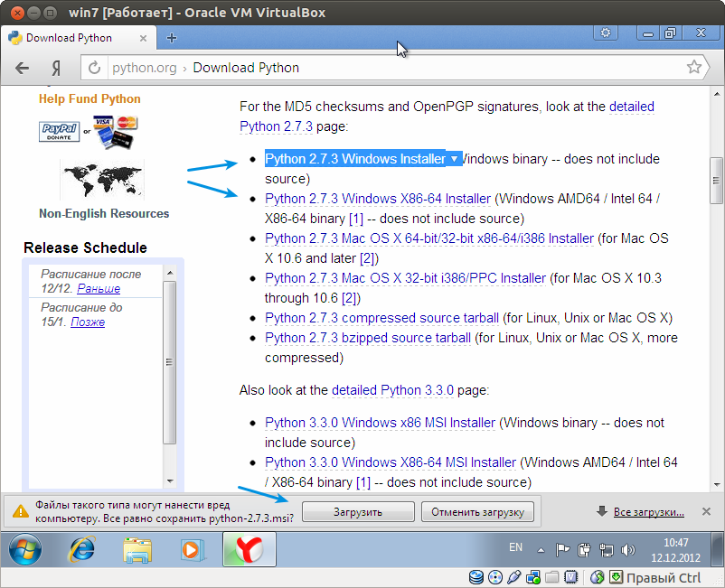Confirm the download with 'Загрузить'

pyautogui.click(x=358, y=512)
